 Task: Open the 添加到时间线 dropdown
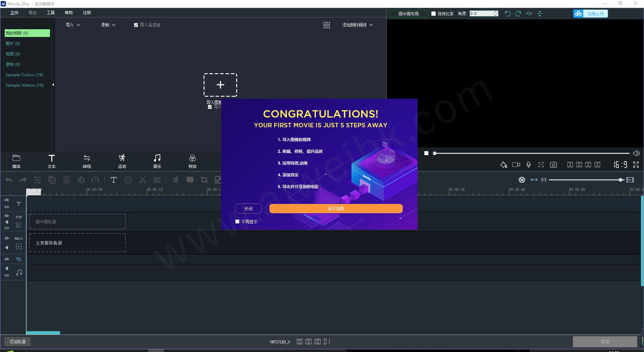tap(357, 25)
